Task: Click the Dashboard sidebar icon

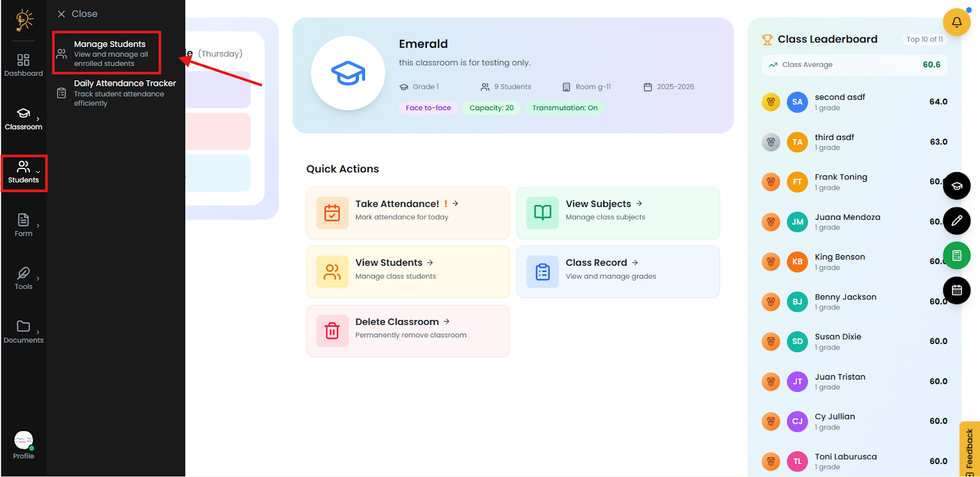Action: 23,64
